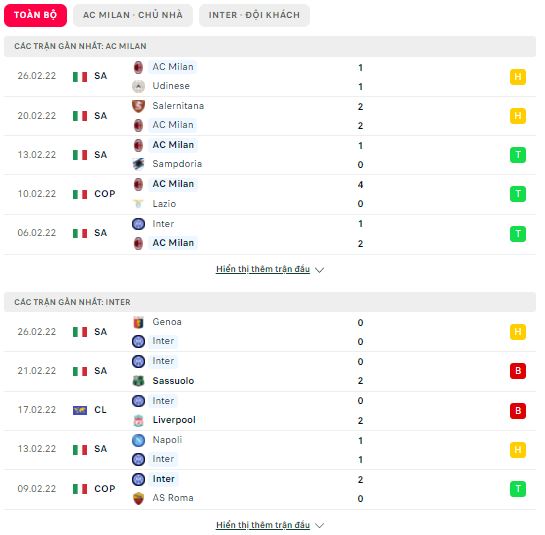Click the Sampdoria club crest icon
Screen dimensions: 545x535
(x=138, y=164)
